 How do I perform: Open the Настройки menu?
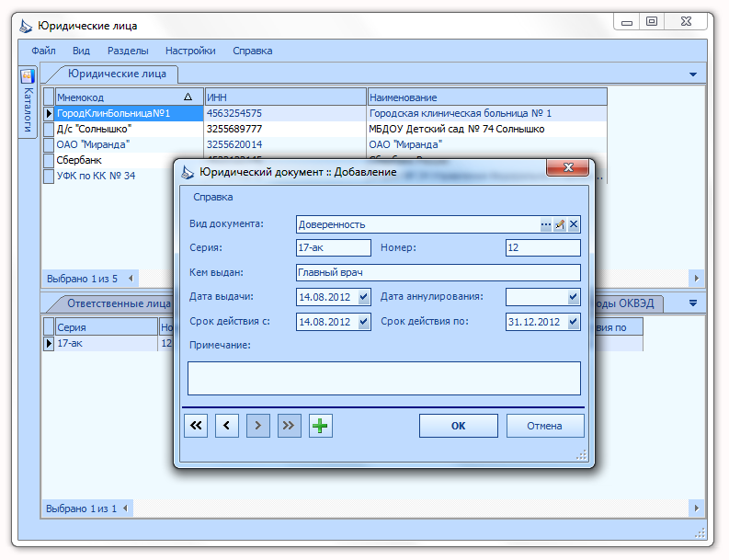pyautogui.click(x=190, y=51)
